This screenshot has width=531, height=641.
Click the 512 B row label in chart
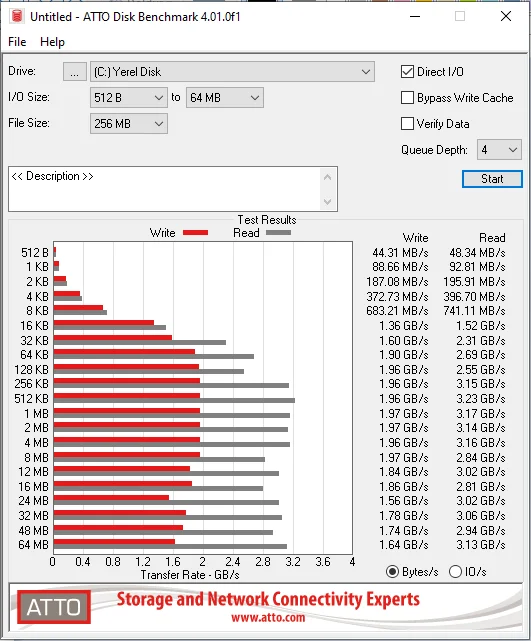35,253
